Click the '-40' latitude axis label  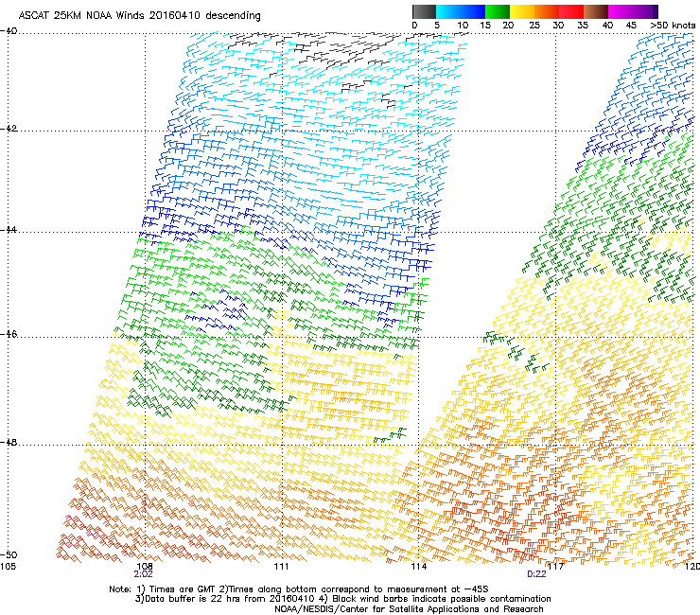click(x=9, y=31)
